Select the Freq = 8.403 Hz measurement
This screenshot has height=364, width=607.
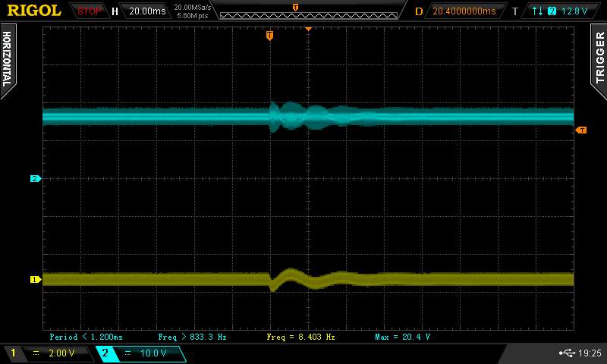pos(300,337)
